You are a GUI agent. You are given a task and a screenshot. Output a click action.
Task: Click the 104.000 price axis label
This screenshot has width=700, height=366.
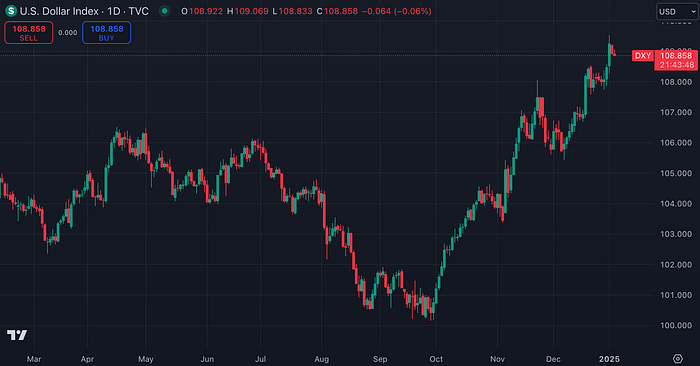[x=676, y=204]
